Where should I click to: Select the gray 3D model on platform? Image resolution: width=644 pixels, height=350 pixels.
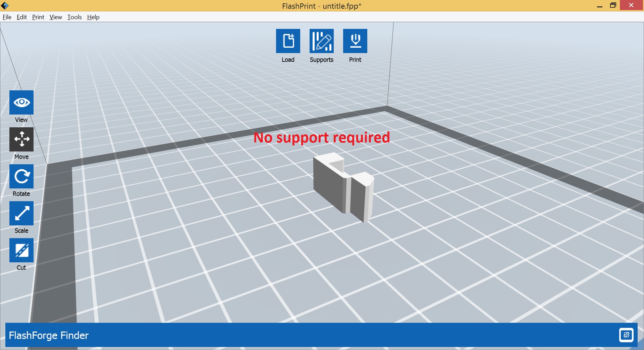(x=343, y=187)
